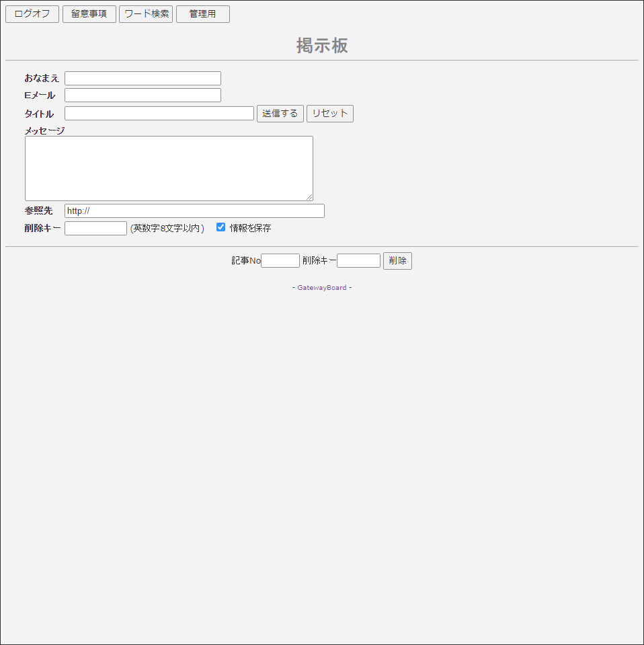The width and height of the screenshot is (644, 645).
Task: Click the 掲示板 page heading
Action: pyautogui.click(x=322, y=46)
